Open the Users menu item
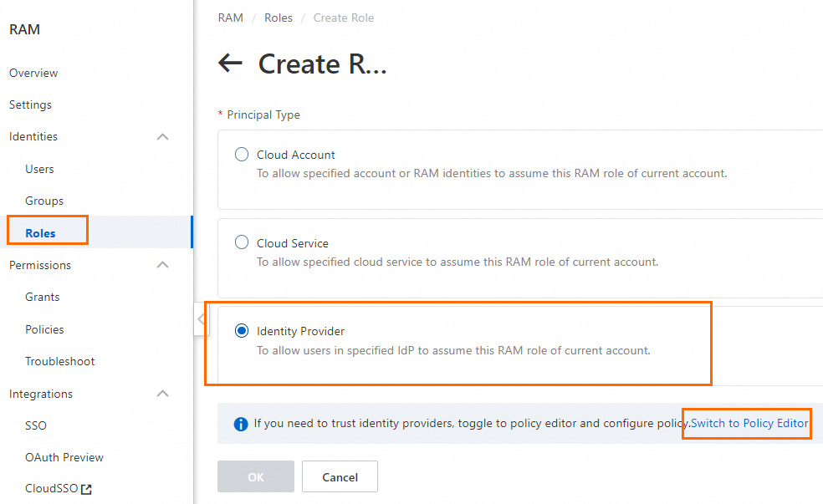This screenshot has width=823, height=504. (x=39, y=169)
